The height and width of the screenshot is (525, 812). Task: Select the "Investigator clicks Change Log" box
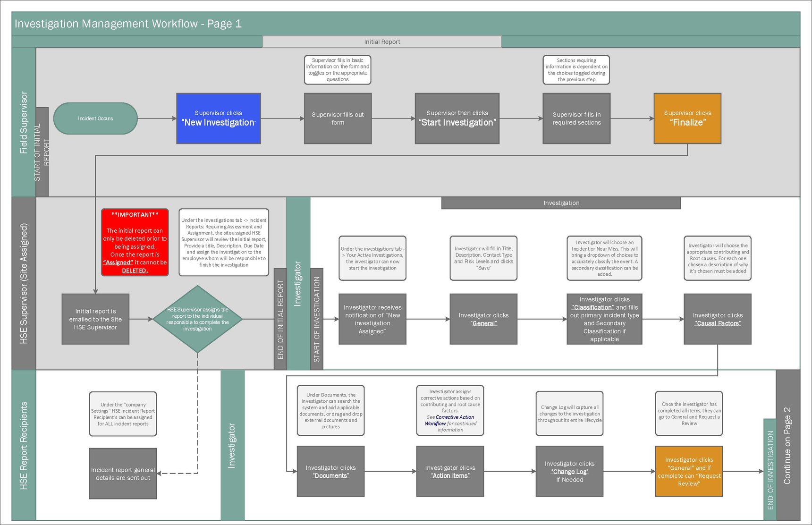click(x=569, y=471)
